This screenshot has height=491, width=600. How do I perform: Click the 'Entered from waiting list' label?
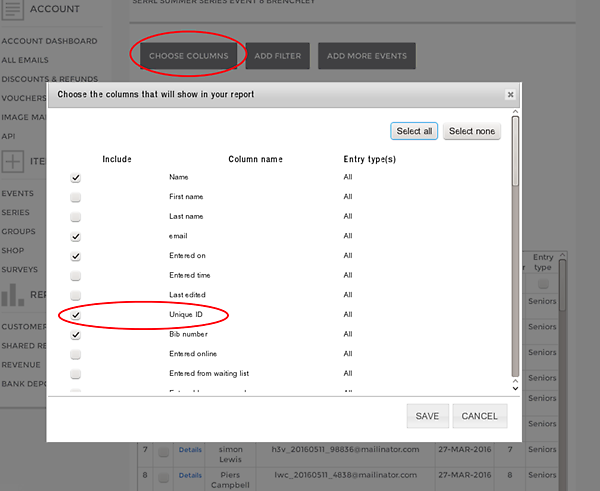(x=209, y=373)
